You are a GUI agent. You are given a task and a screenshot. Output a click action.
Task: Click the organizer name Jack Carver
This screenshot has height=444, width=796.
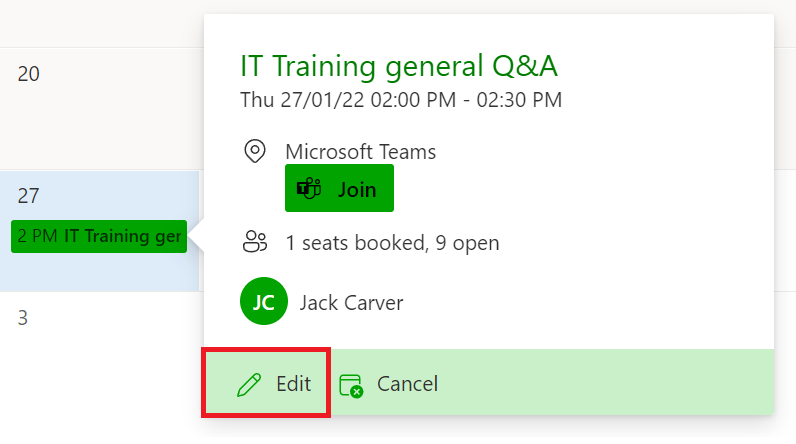(351, 303)
